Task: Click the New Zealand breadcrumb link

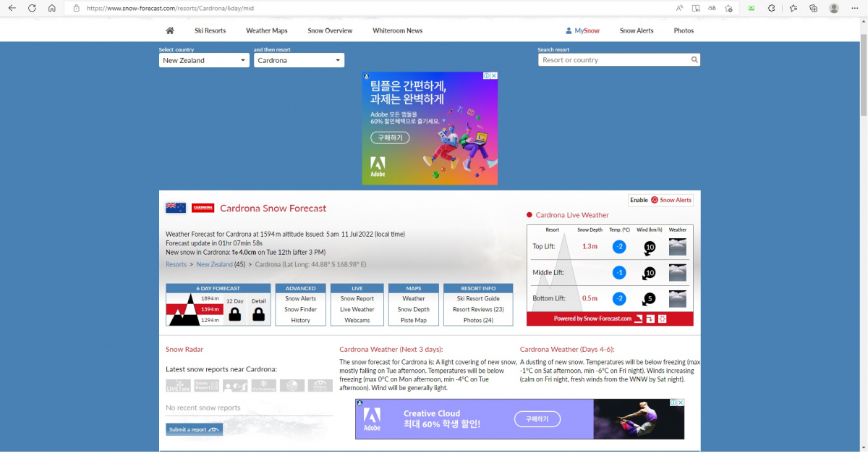Action: click(x=214, y=264)
